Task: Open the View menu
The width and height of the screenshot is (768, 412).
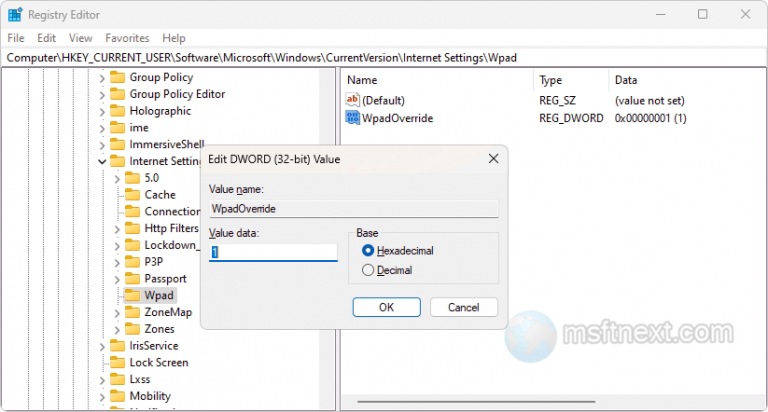Action: (x=80, y=38)
